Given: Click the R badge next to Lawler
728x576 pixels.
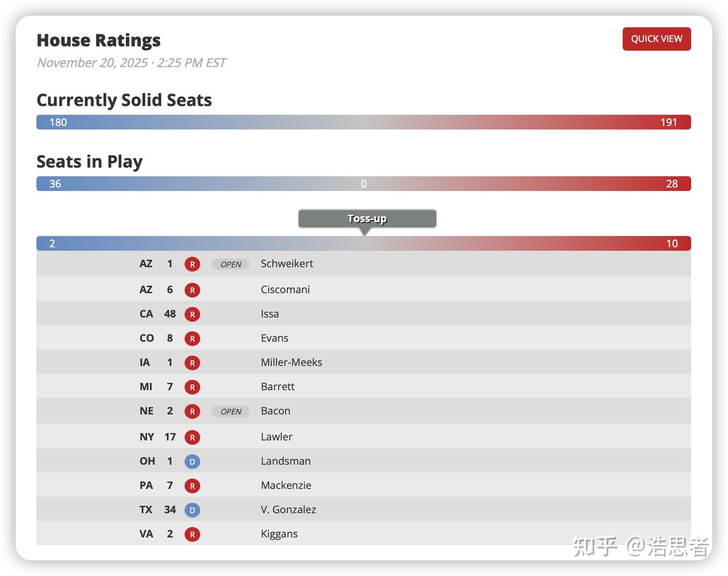Looking at the screenshot, I should point(192,438).
